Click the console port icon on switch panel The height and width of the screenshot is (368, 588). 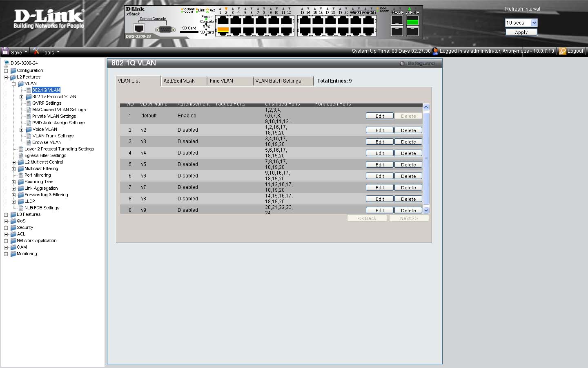point(139,29)
